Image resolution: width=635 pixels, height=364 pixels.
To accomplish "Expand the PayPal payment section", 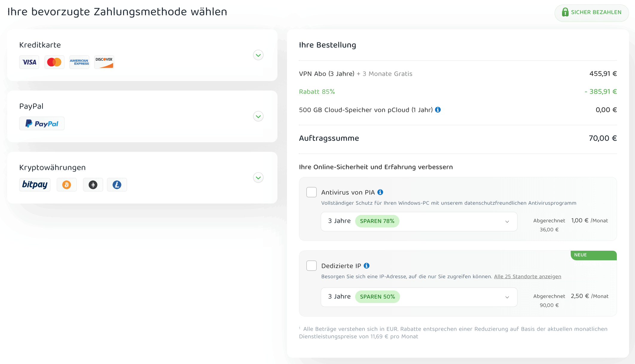I will click(x=258, y=116).
